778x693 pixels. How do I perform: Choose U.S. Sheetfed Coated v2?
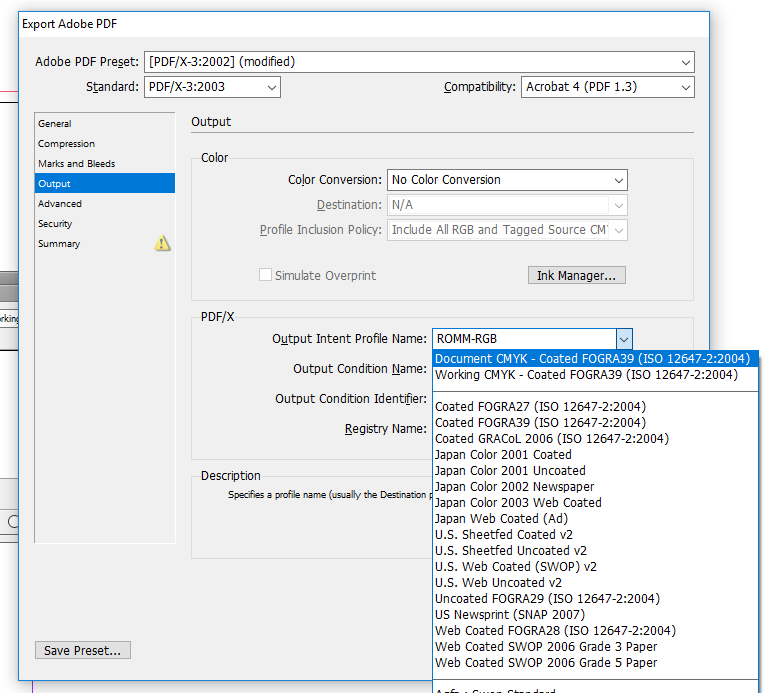[x=595, y=535]
